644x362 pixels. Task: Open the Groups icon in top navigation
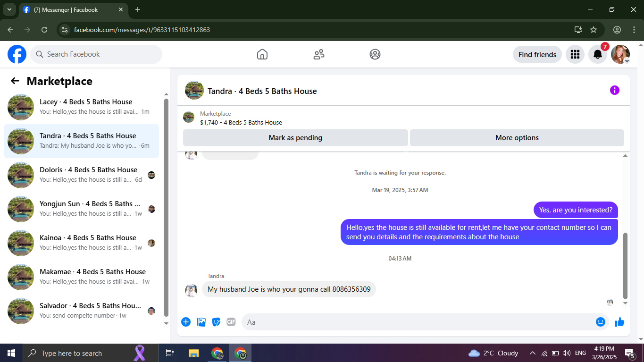375,54
